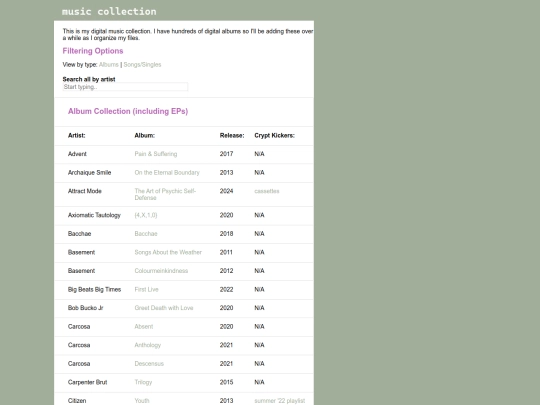Open album On the Eternal Boundary
Viewport: 540px width, 405px height.
[x=167, y=173]
